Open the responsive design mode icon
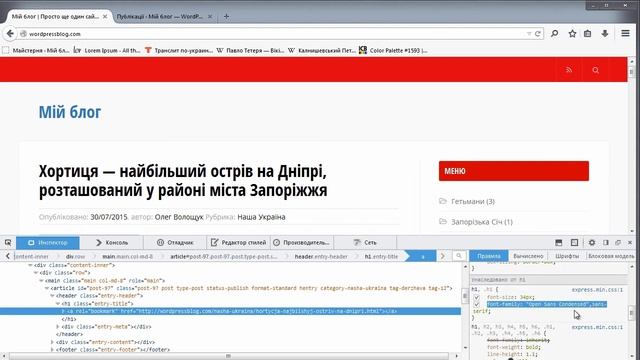 coord(574,242)
